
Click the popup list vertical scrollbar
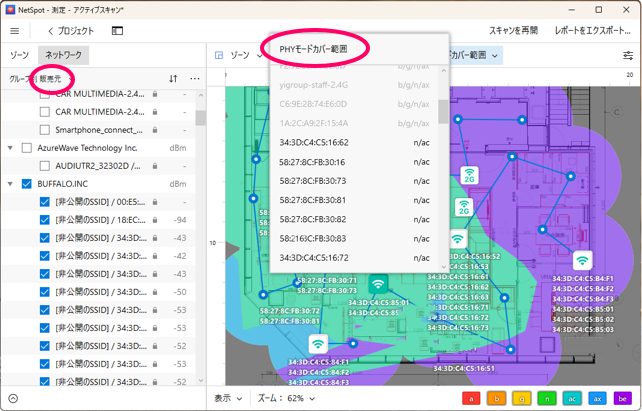(442, 110)
